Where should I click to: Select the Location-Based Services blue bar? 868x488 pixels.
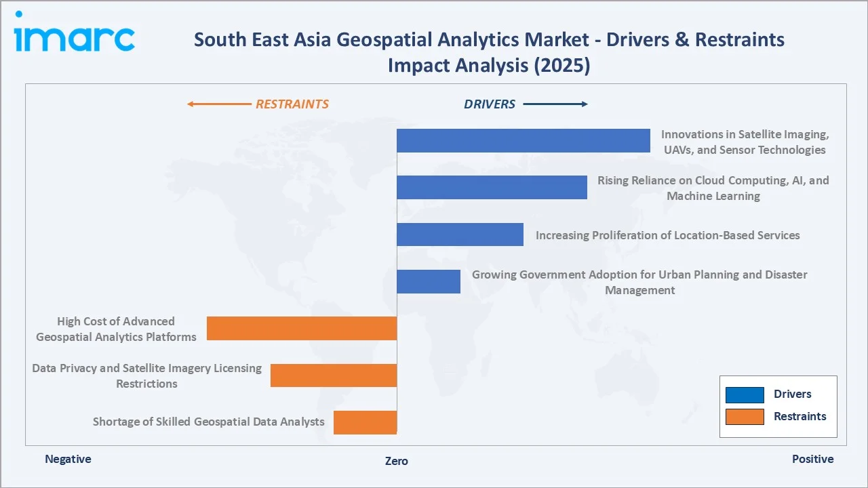[x=460, y=235]
